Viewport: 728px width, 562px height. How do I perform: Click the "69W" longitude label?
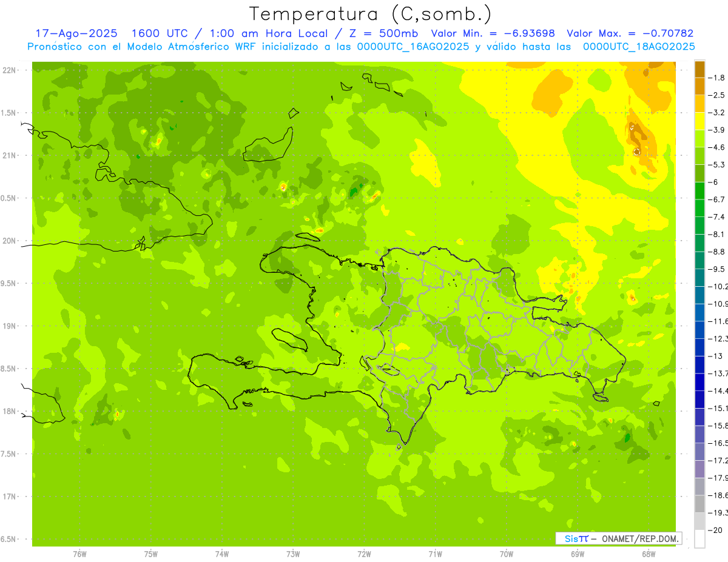pyautogui.click(x=578, y=555)
